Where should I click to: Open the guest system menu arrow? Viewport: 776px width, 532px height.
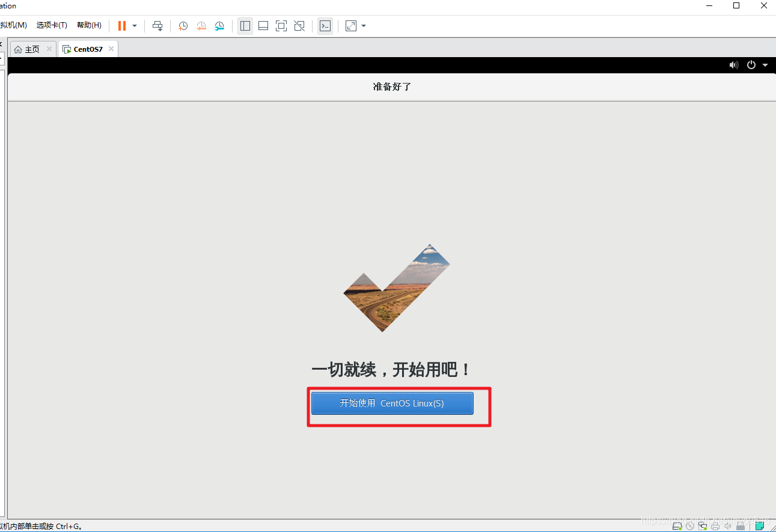pyautogui.click(x=765, y=65)
